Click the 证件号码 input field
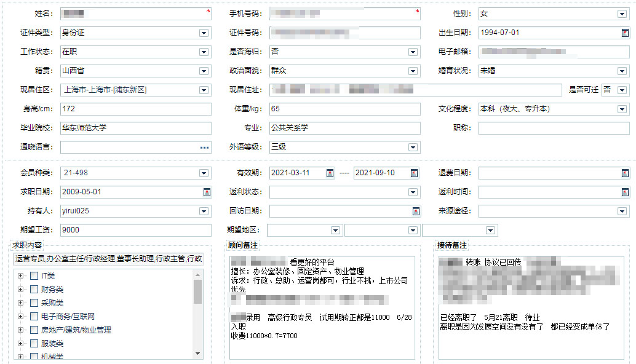The height and width of the screenshot is (364, 636). 345,33
